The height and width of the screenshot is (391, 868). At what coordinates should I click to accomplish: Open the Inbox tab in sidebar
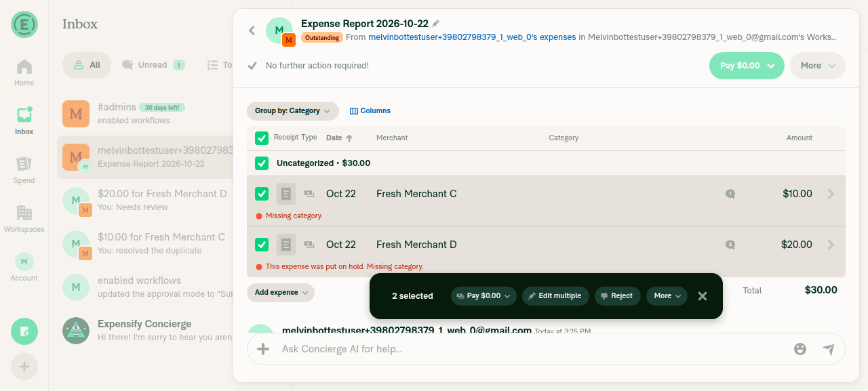(24, 121)
